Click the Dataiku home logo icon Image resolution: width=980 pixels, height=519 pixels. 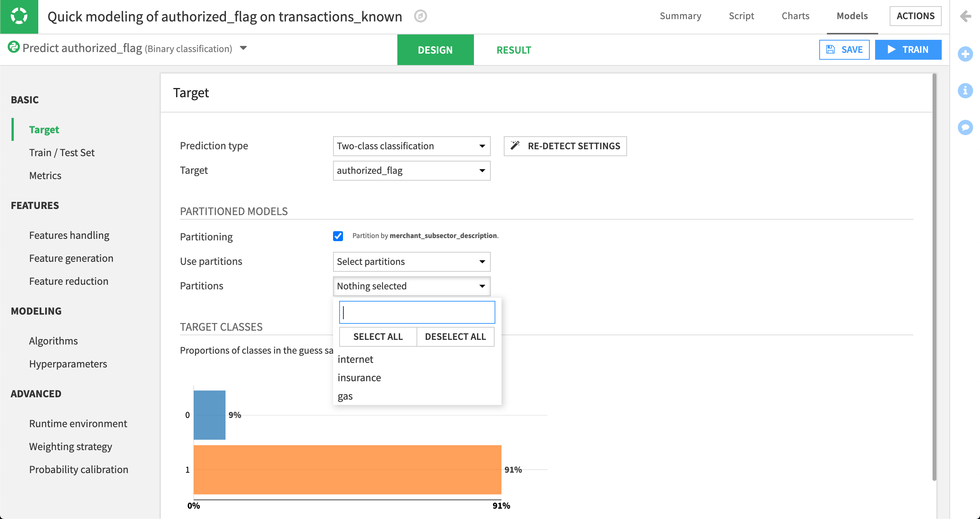(x=19, y=16)
